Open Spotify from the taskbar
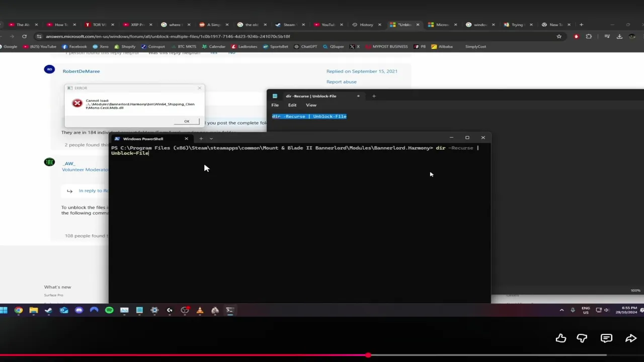The width and height of the screenshot is (644, 362). 109,310
